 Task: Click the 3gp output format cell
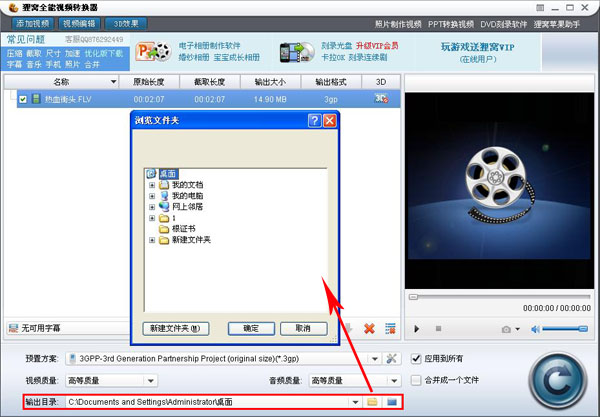tap(331, 99)
